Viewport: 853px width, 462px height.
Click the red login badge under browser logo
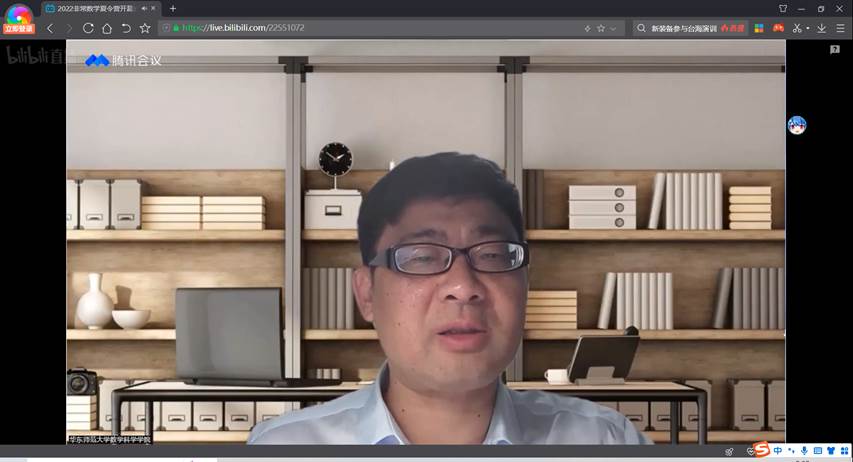click(x=18, y=29)
